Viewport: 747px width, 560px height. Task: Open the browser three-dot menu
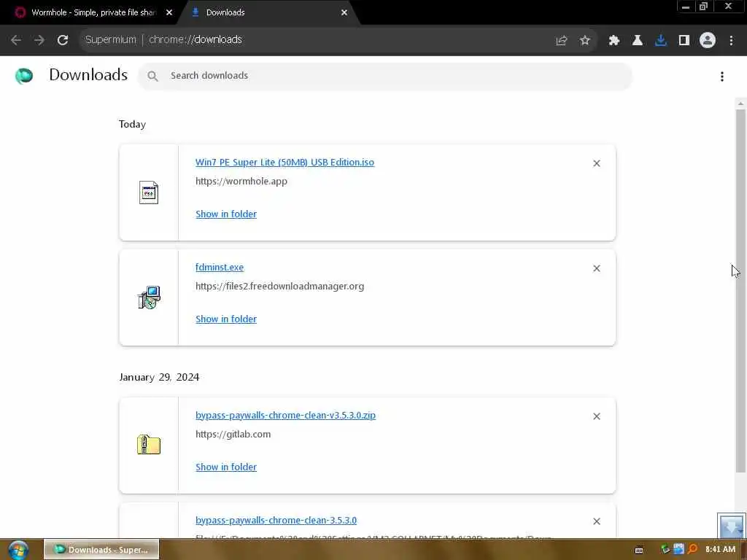tap(731, 41)
